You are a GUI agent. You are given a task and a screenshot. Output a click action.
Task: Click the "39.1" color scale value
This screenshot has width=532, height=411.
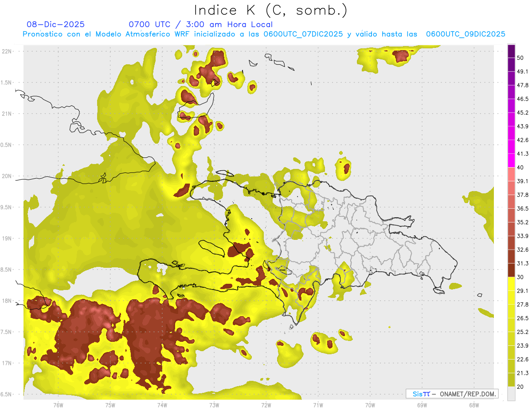[523, 181]
